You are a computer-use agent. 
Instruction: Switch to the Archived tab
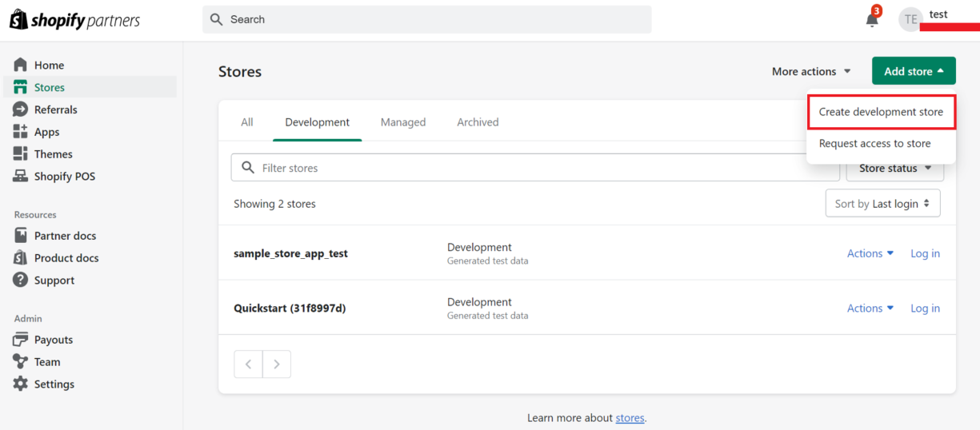pyautogui.click(x=478, y=122)
